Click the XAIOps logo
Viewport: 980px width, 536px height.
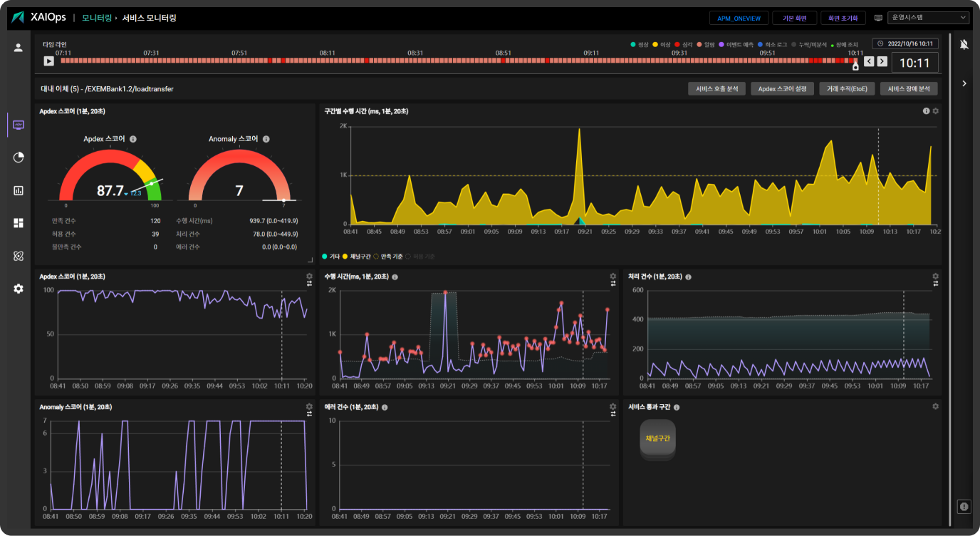tap(40, 17)
